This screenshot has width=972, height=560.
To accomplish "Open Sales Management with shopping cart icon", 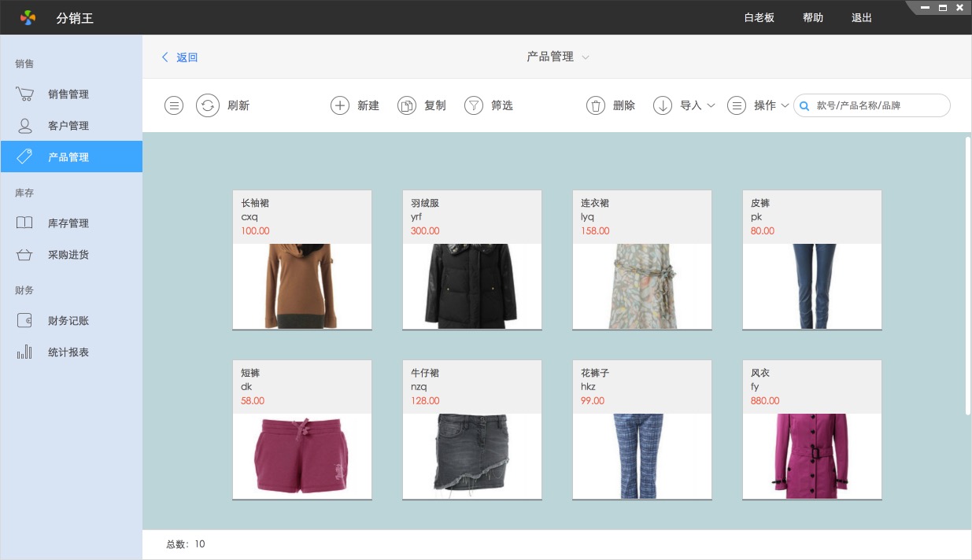I will [x=25, y=94].
